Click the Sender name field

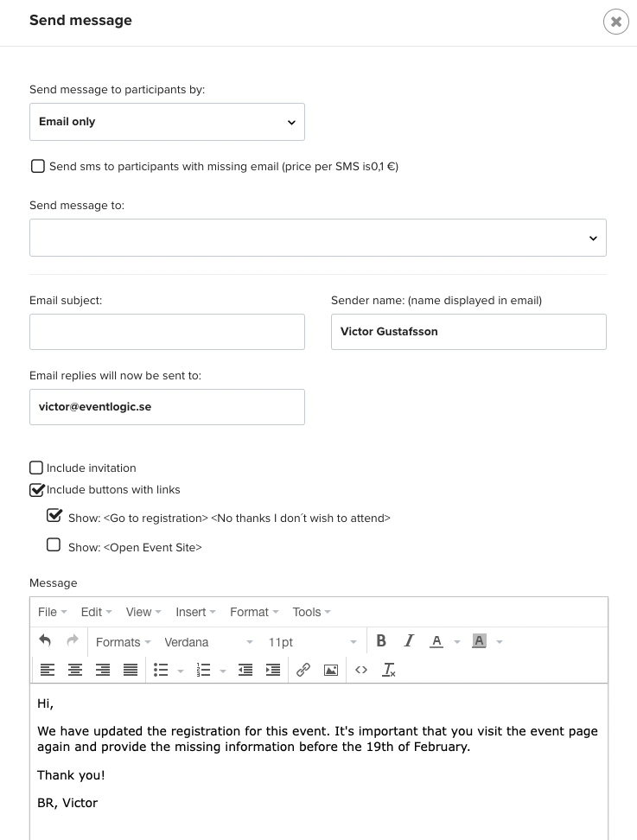pos(468,332)
